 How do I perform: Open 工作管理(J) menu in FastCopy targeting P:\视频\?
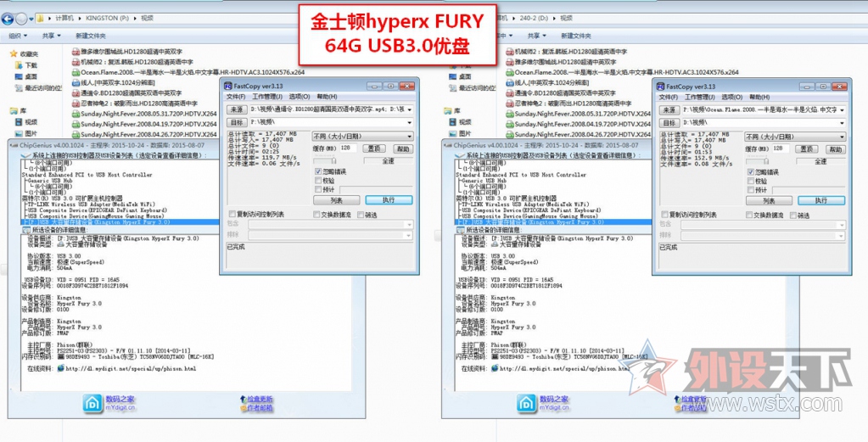tap(267, 97)
